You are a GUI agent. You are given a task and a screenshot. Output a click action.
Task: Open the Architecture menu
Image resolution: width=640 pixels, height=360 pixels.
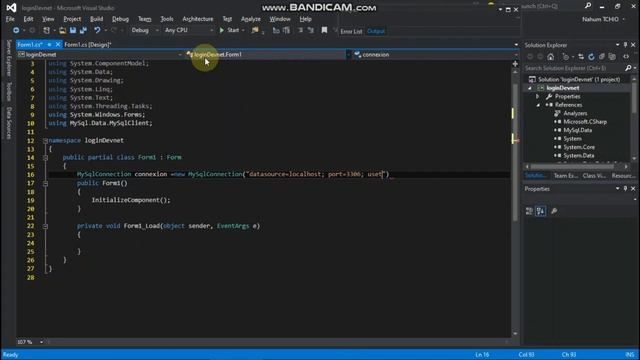point(198,19)
